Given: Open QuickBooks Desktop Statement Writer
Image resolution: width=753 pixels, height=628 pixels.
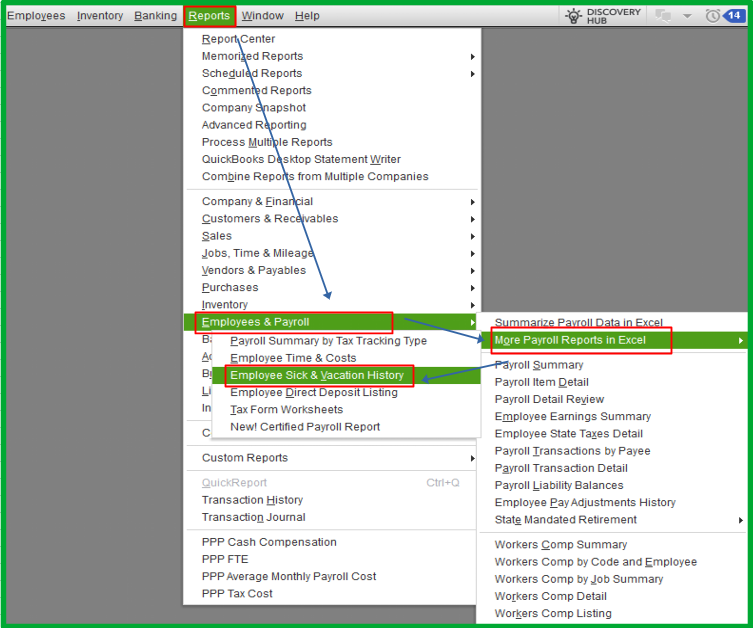Looking at the screenshot, I should pyautogui.click(x=301, y=159).
